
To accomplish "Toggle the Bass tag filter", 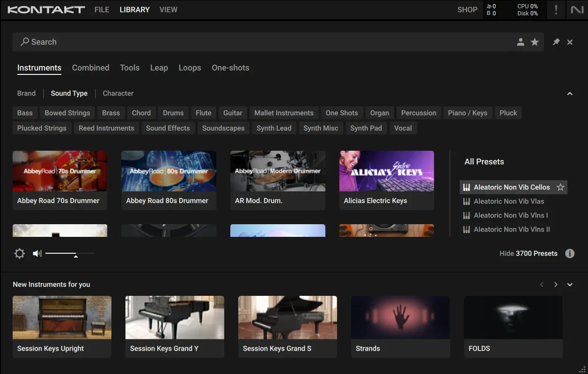I will [25, 113].
